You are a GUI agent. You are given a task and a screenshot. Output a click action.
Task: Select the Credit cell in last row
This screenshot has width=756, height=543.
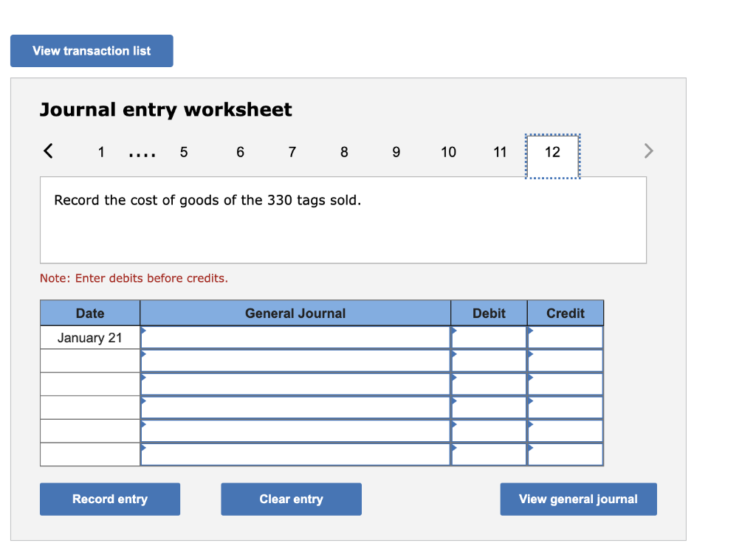point(565,454)
